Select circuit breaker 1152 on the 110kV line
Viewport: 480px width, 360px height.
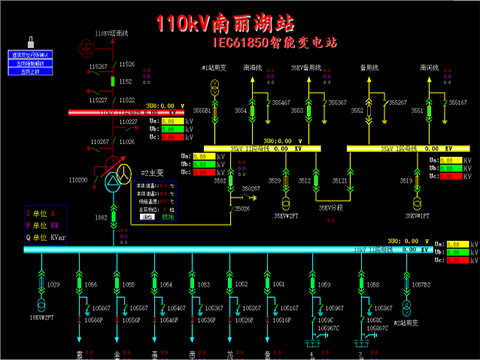[x=113, y=81]
